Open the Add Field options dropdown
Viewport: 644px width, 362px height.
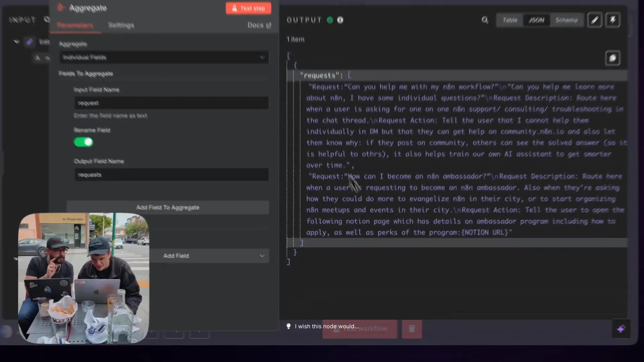point(209,256)
